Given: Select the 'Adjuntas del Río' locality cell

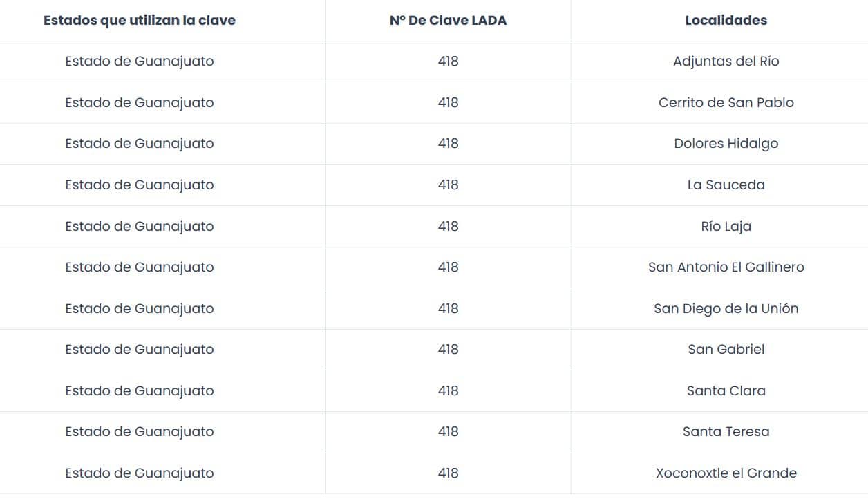Looking at the screenshot, I should click(x=726, y=62).
